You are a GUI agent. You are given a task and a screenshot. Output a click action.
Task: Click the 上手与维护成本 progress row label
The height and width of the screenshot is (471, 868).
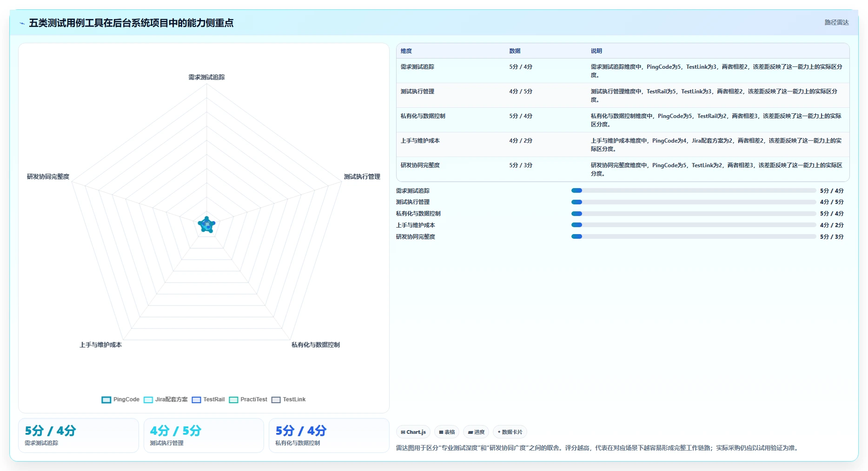pyautogui.click(x=415, y=225)
